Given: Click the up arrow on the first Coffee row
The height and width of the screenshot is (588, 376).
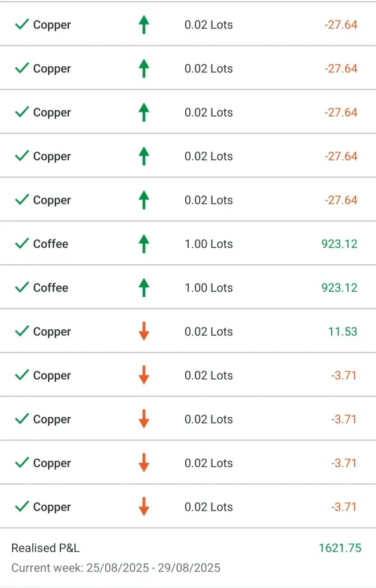Looking at the screenshot, I should pos(144,244).
